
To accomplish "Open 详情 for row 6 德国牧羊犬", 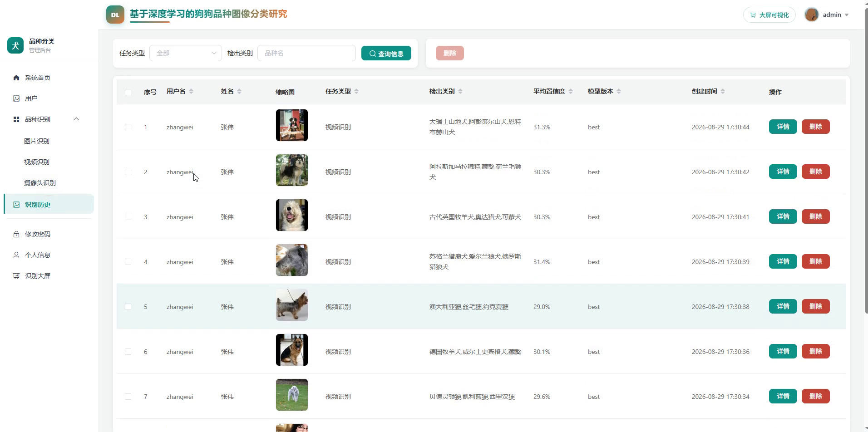I will click(783, 351).
